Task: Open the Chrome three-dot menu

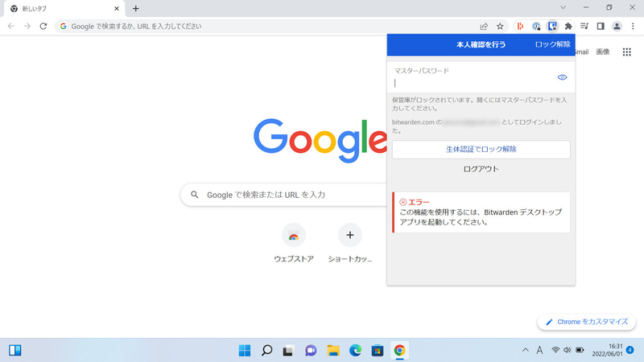Action: click(x=633, y=27)
